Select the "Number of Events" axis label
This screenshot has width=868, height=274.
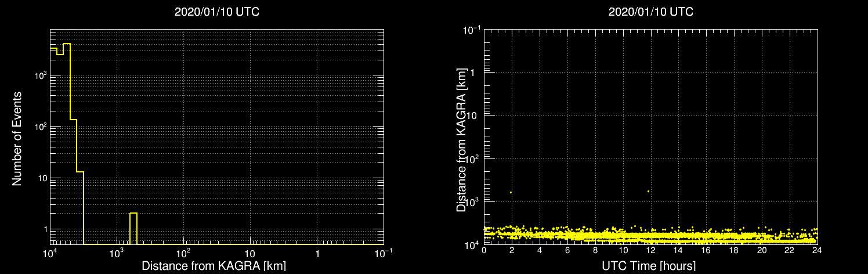click(x=17, y=138)
